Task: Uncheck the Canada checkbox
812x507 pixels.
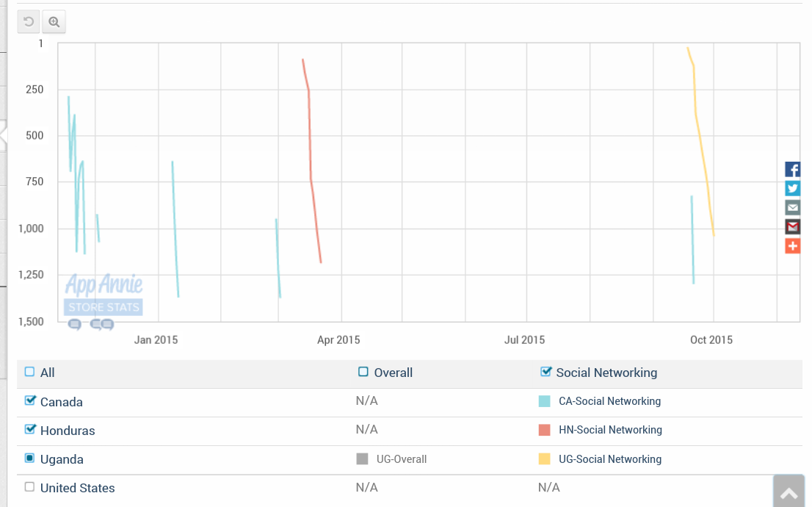Action: 30,401
